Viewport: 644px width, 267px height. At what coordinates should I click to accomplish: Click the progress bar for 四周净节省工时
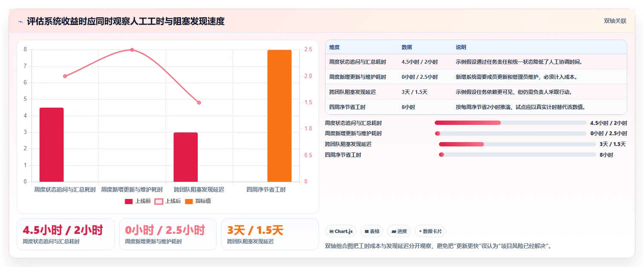[x=518, y=155]
